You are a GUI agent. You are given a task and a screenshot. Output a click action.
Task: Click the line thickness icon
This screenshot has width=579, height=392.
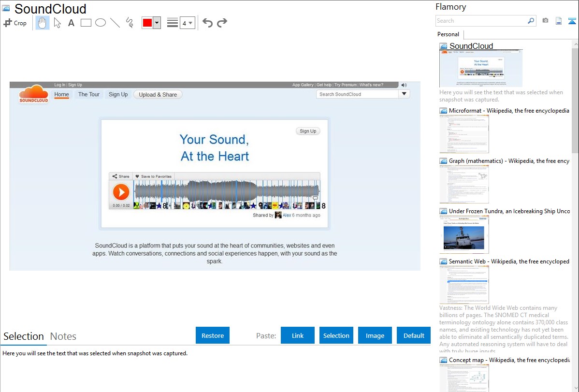(172, 23)
